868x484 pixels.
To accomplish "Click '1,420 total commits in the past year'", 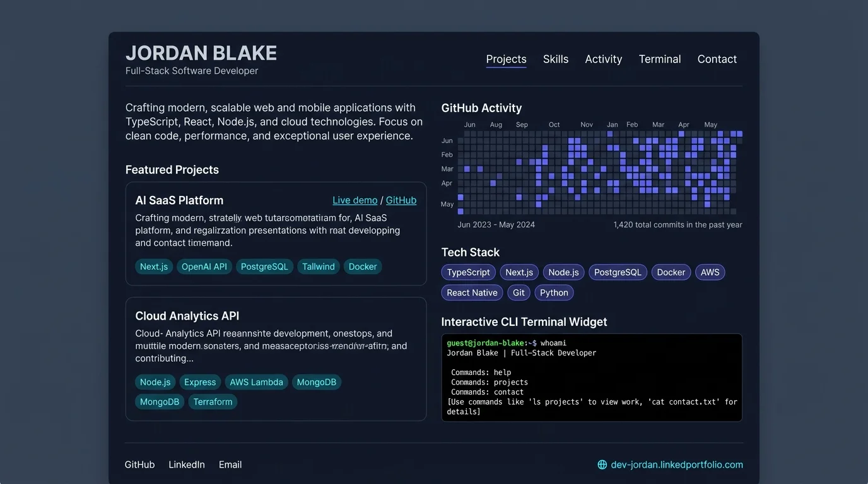I will tap(677, 224).
